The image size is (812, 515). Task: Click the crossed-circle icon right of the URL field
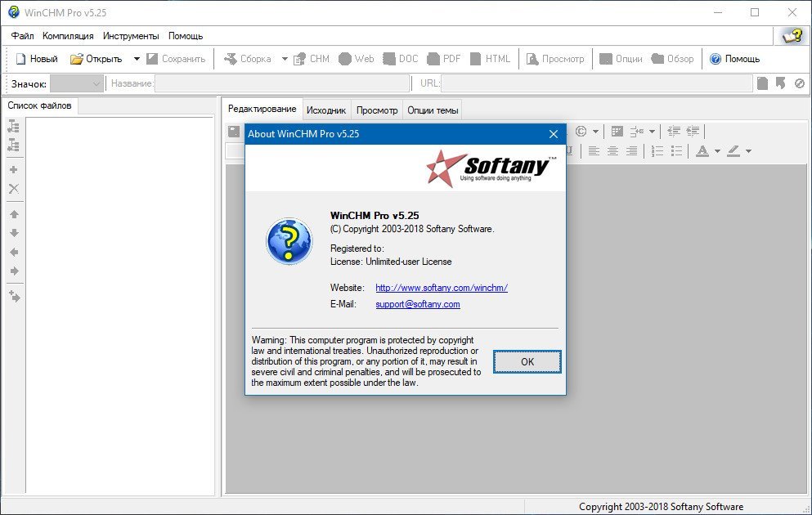[x=800, y=83]
